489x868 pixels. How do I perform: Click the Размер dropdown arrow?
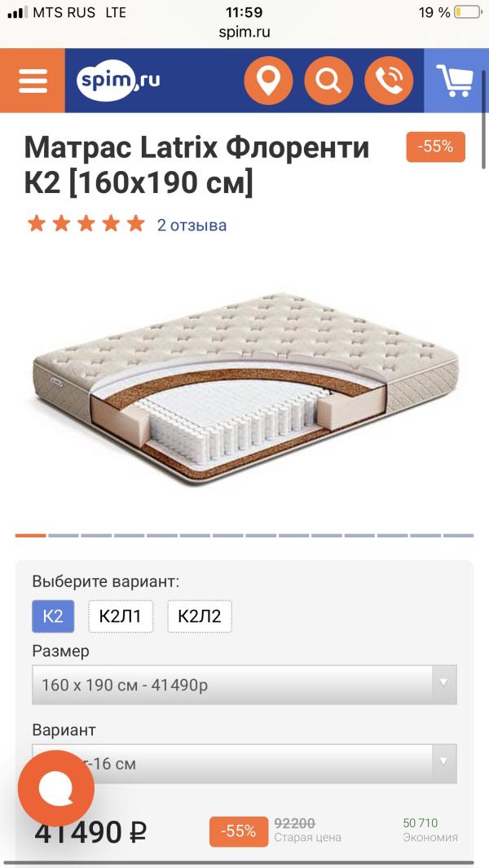pos(444,685)
